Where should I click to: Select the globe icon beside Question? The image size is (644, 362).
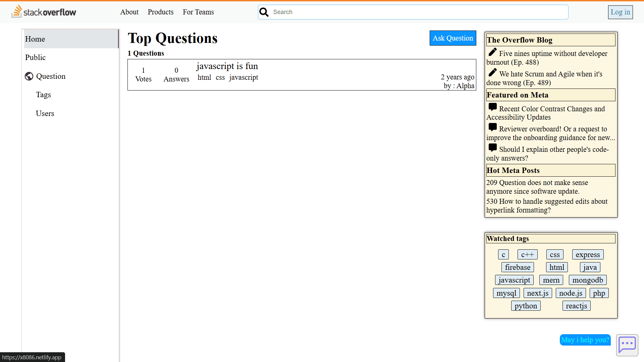[x=29, y=76]
